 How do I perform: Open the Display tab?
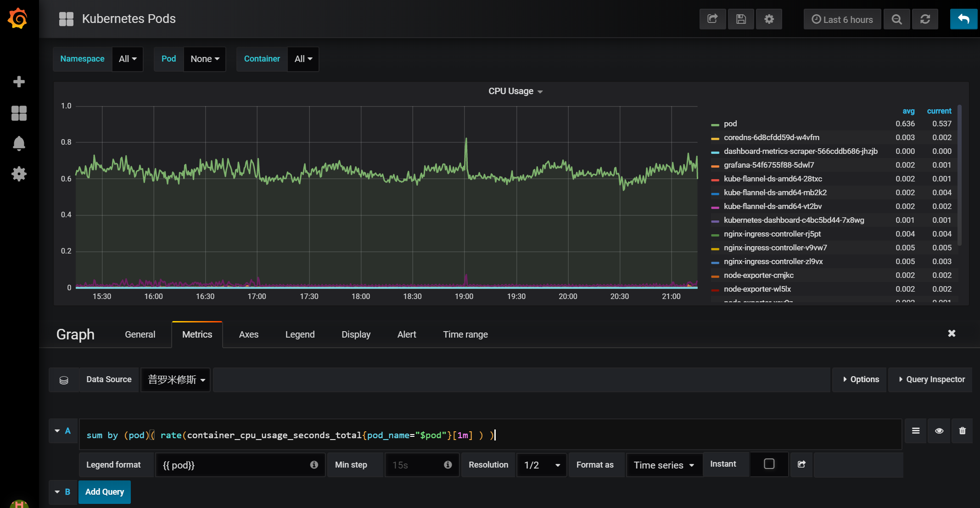[356, 334]
